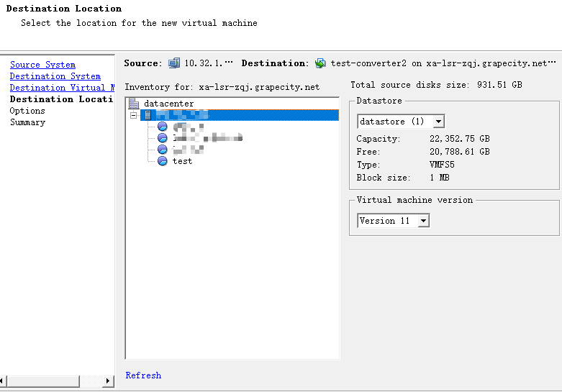Click the host server icon in the tree
Viewport: 562px width, 392px height.
[x=148, y=115]
